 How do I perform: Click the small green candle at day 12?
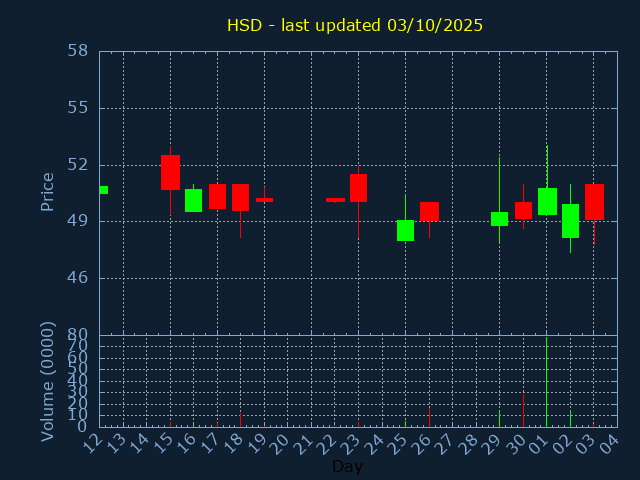tap(103, 190)
